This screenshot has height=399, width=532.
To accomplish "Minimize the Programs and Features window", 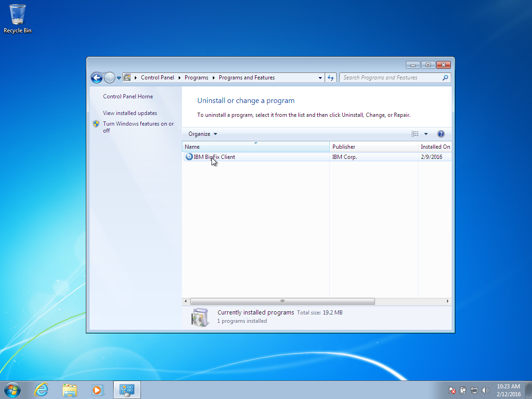I will coord(413,65).
